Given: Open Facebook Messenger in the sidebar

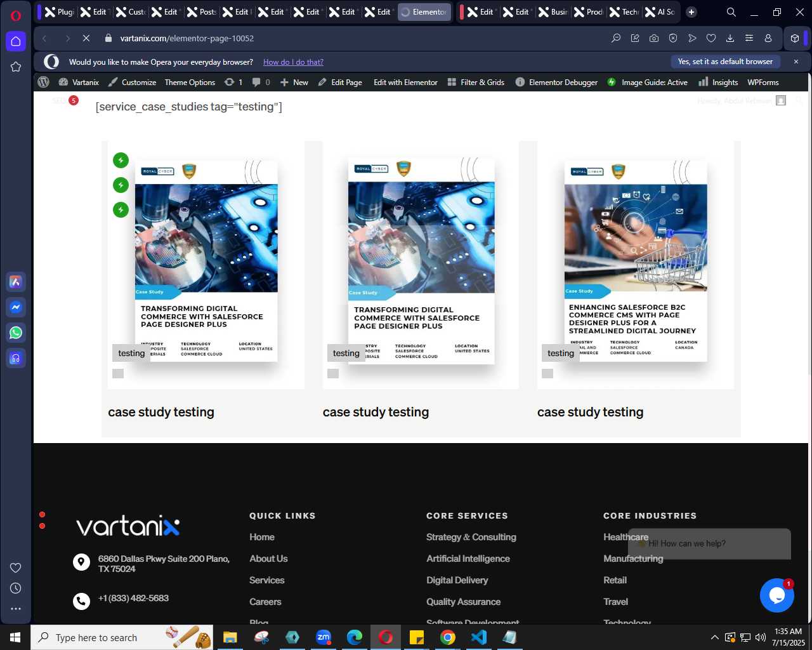Looking at the screenshot, I should click(16, 307).
